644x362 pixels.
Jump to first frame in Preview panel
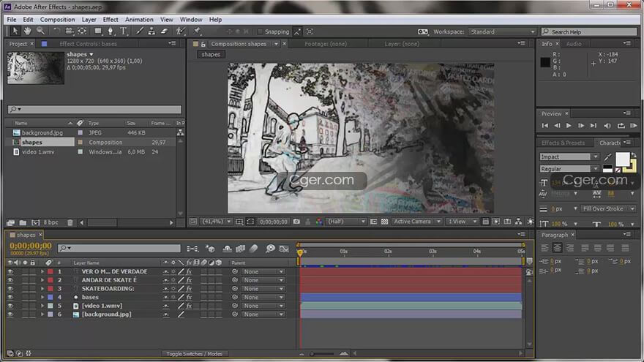click(544, 126)
